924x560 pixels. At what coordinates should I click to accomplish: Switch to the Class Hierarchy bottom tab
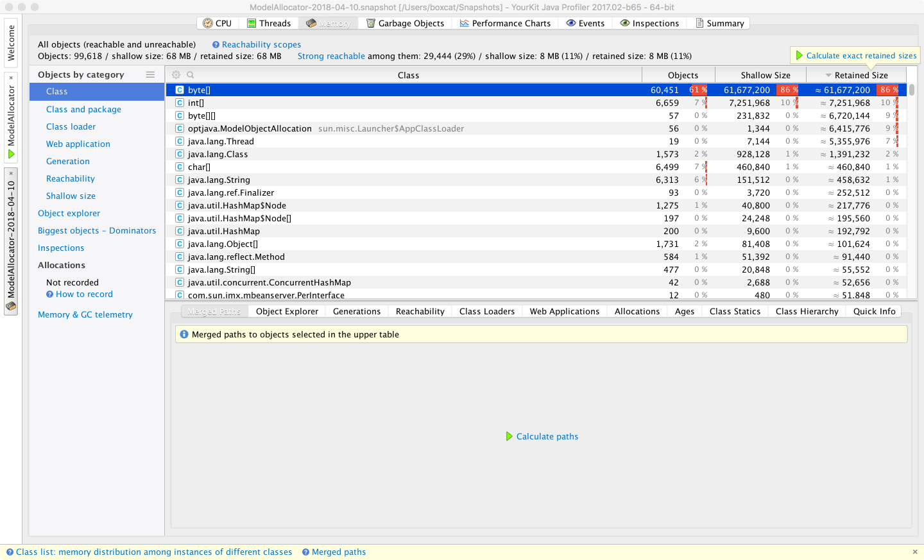[x=807, y=311]
